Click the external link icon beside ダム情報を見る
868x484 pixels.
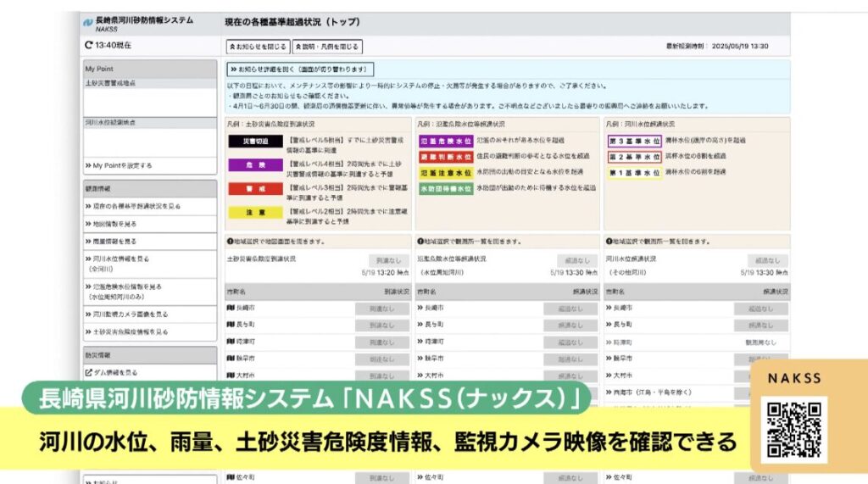pyautogui.click(x=88, y=373)
